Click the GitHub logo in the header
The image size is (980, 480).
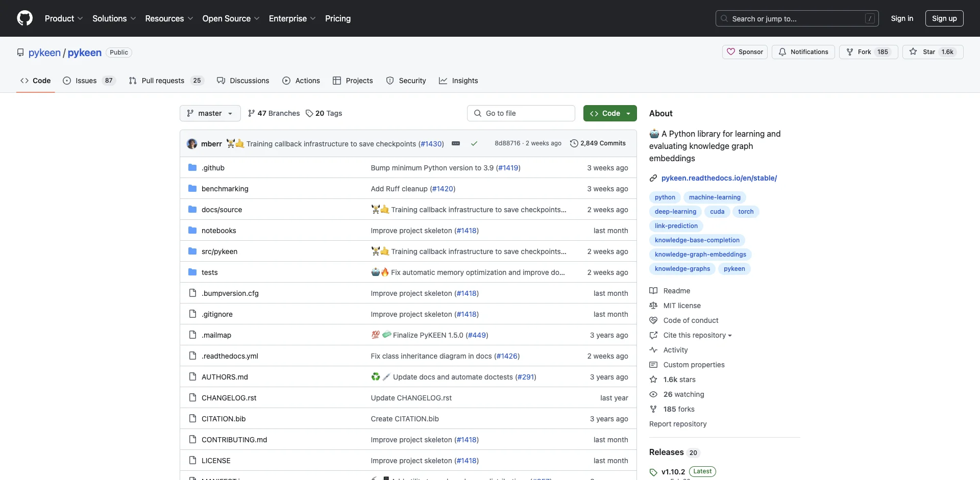click(x=24, y=18)
